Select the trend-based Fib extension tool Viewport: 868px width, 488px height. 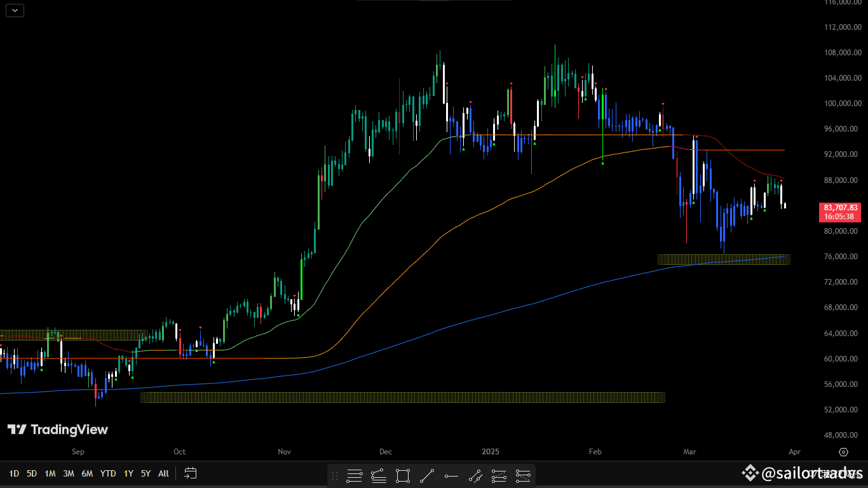pos(378,475)
